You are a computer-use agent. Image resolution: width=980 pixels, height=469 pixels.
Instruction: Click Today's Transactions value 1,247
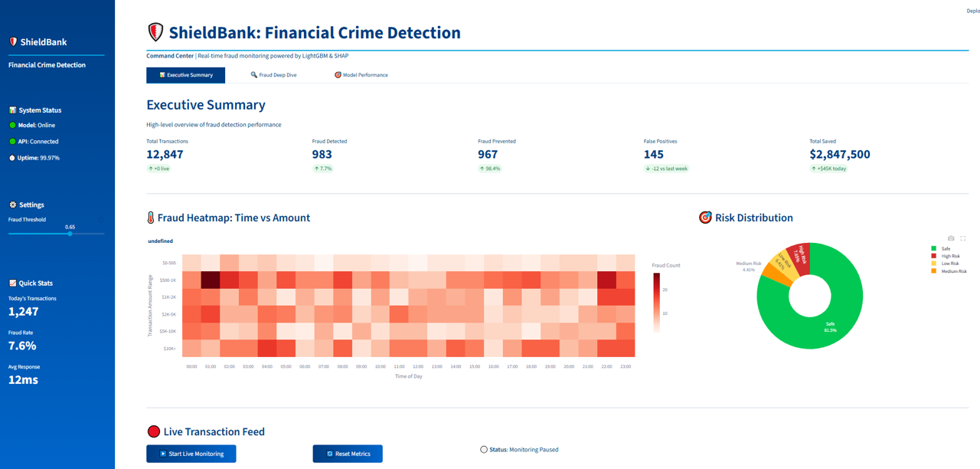(23, 312)
